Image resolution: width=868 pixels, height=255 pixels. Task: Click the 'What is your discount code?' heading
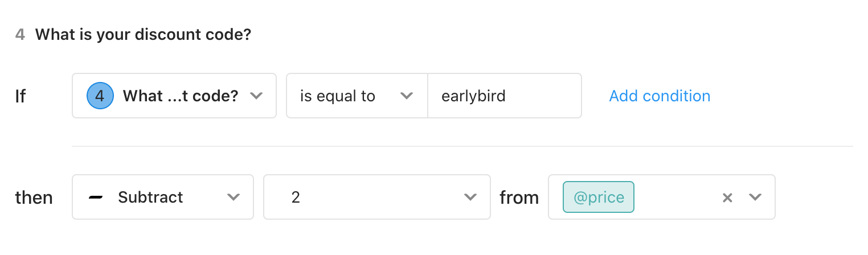[x=143, y=35]
